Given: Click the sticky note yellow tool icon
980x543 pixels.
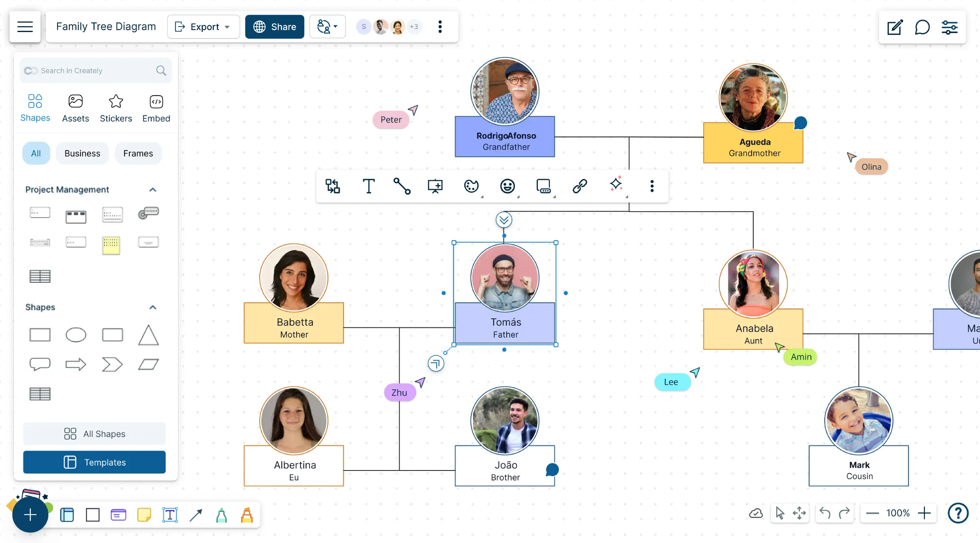Looking at the screenshot, I should (x=144, y=515).
